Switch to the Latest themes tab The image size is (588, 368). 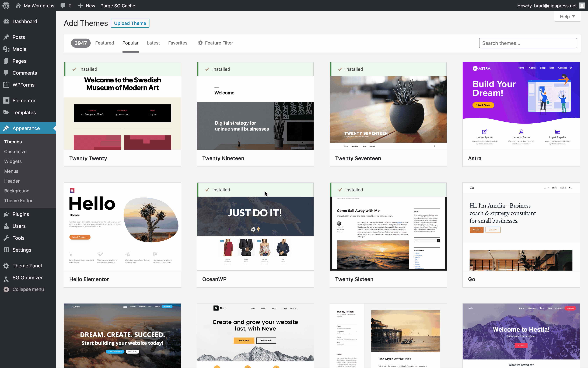coord(153,43)
